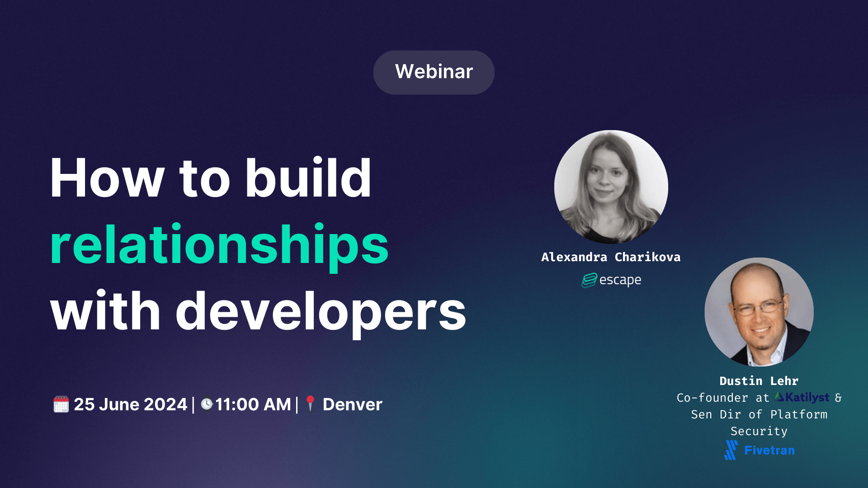Click the Webinar label button
The width and height of the screenshot is (868, 488).
(434, 71)
